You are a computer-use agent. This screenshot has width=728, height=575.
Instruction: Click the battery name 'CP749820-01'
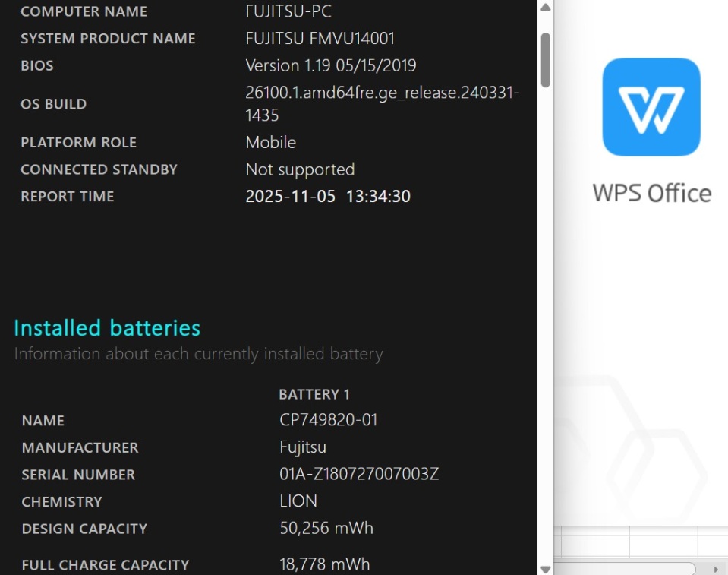(328, 420)
